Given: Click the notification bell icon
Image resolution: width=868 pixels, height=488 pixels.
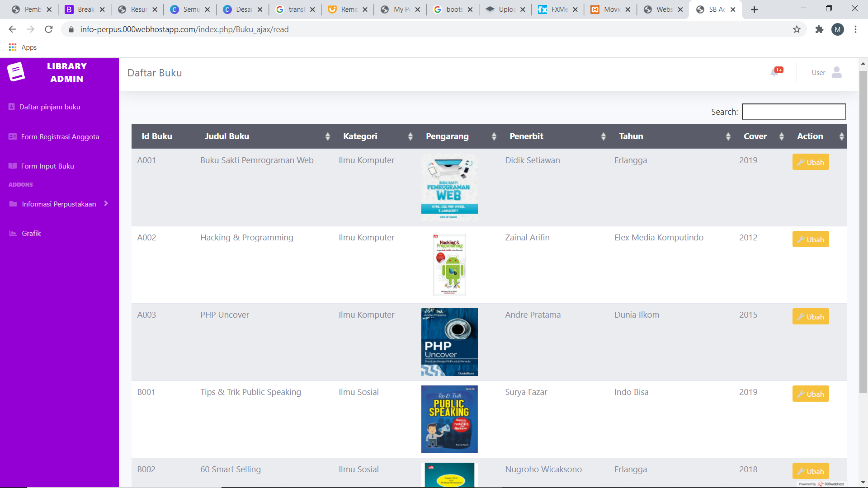Looking at the screenshot, I should [x=775, y=73].
